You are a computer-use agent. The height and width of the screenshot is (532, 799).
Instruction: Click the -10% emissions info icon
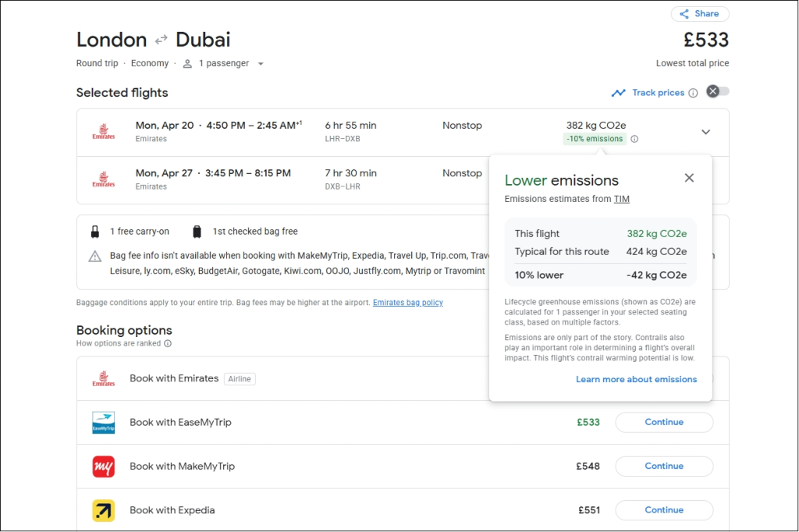pyautogui.click(x=634, y=140)
